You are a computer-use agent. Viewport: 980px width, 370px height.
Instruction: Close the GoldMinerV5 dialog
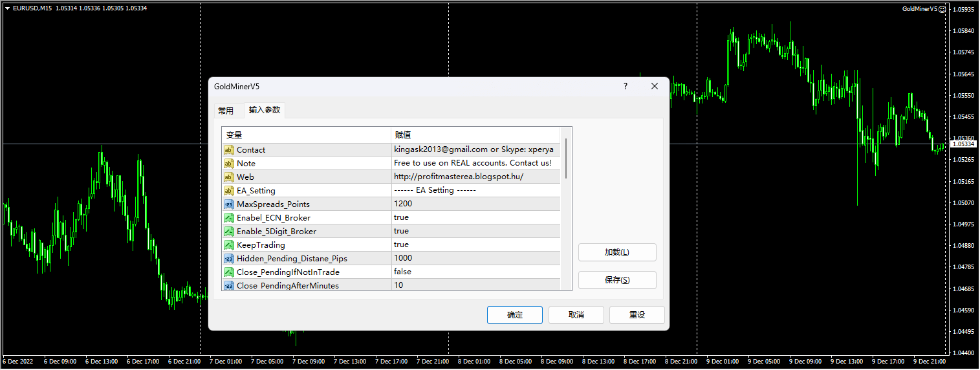pos(655,86)
